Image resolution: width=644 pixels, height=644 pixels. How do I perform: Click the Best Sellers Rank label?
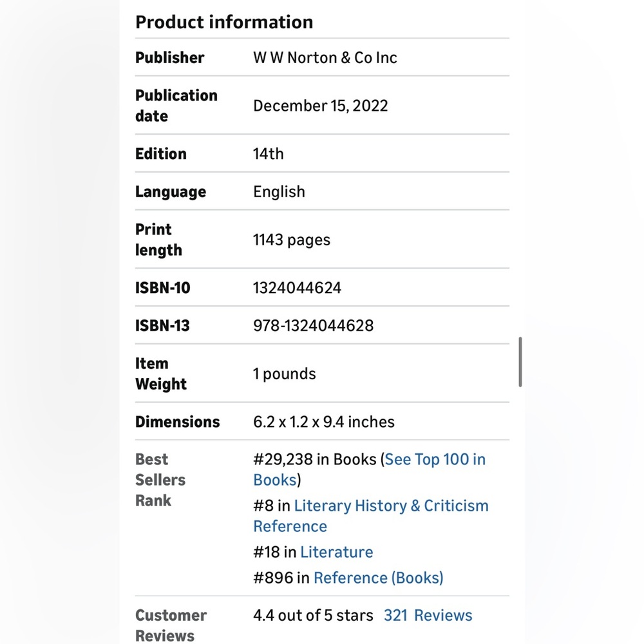point(160,480)
